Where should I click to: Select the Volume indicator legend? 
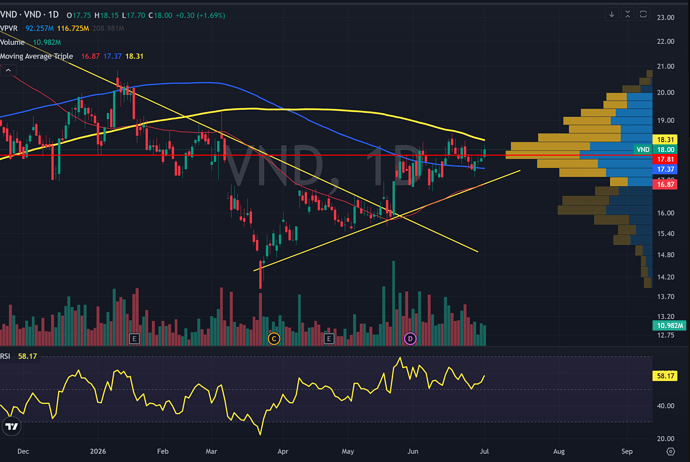point(12,42)
